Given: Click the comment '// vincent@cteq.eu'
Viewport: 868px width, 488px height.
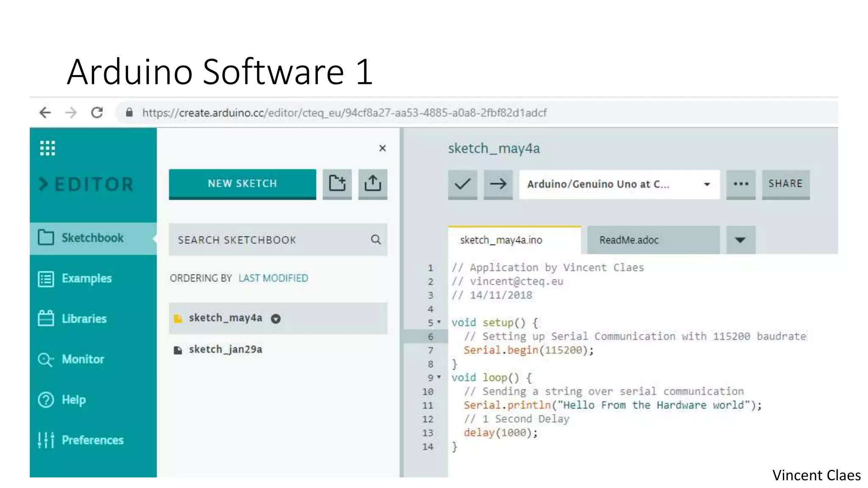Looking at the screenshot, I should [x=507, y=282].
